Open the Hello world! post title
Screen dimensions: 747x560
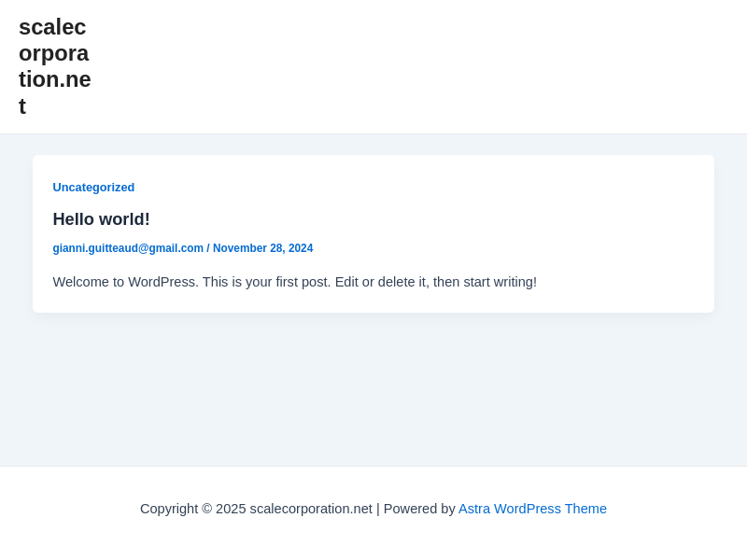point(101,219)
